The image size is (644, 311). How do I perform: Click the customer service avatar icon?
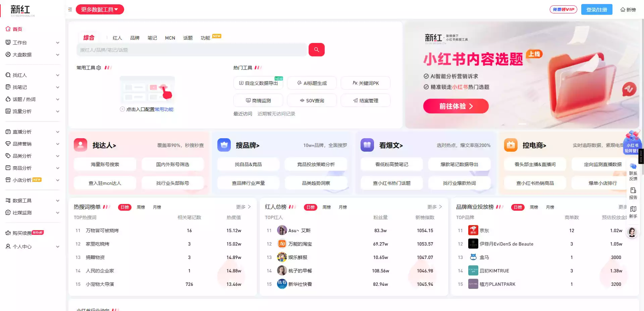click(632, 232)
